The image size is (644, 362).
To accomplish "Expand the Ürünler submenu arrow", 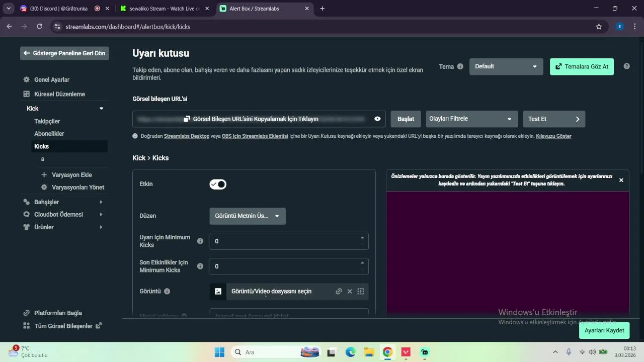I will (x=101, y=227).
